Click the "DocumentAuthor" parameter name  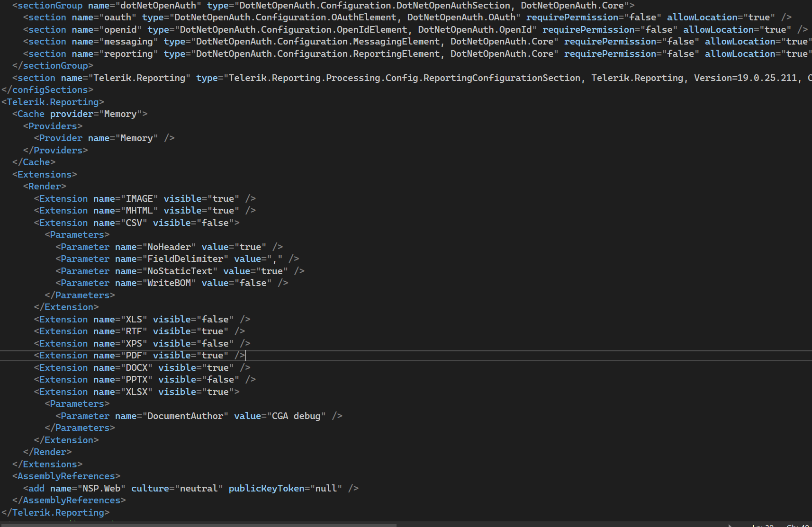click(185, 416)
